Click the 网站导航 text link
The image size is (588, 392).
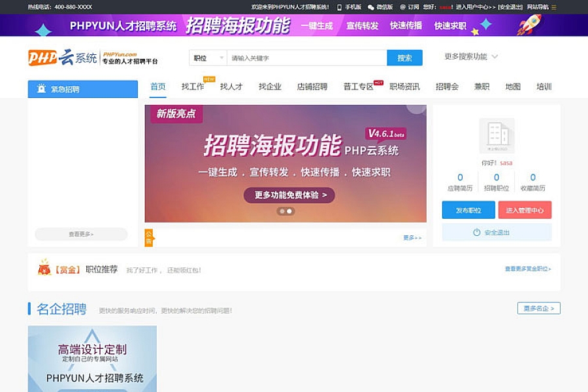tap(538, 7)
